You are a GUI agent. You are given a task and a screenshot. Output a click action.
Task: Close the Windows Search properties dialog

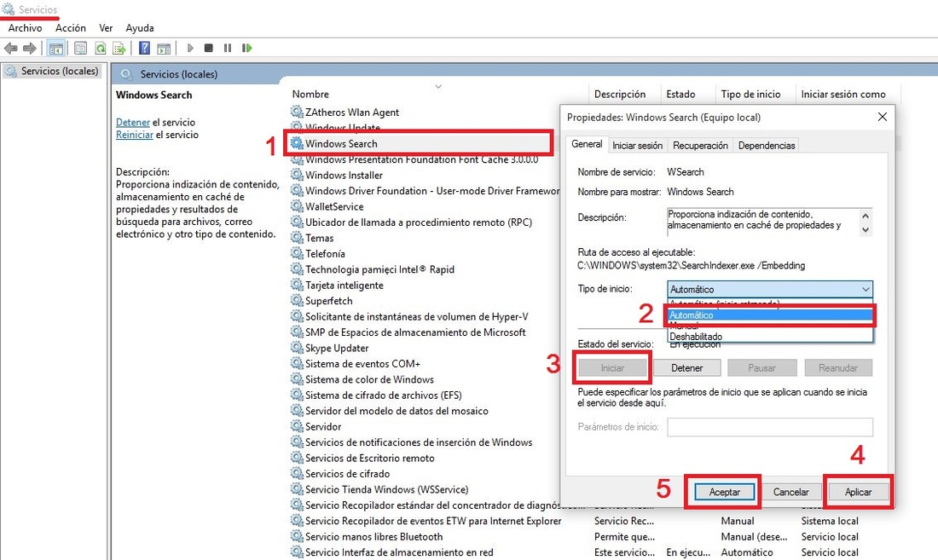click(x=883, y=117)
